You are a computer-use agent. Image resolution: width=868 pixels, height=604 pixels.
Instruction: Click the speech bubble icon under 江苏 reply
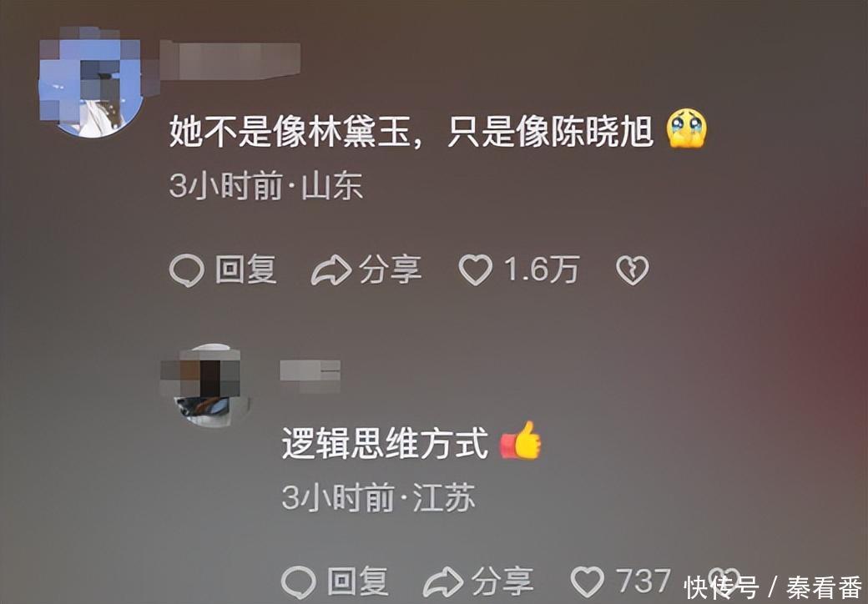point(299,581)
